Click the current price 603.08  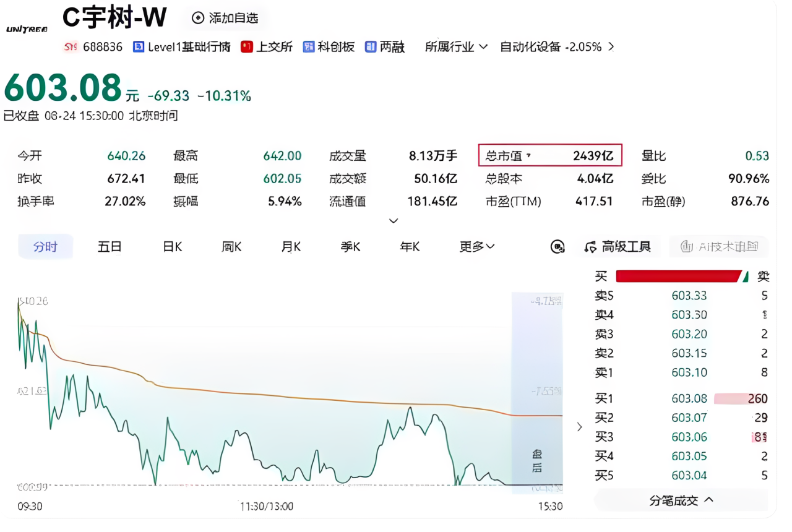click(x=63, y=88)
